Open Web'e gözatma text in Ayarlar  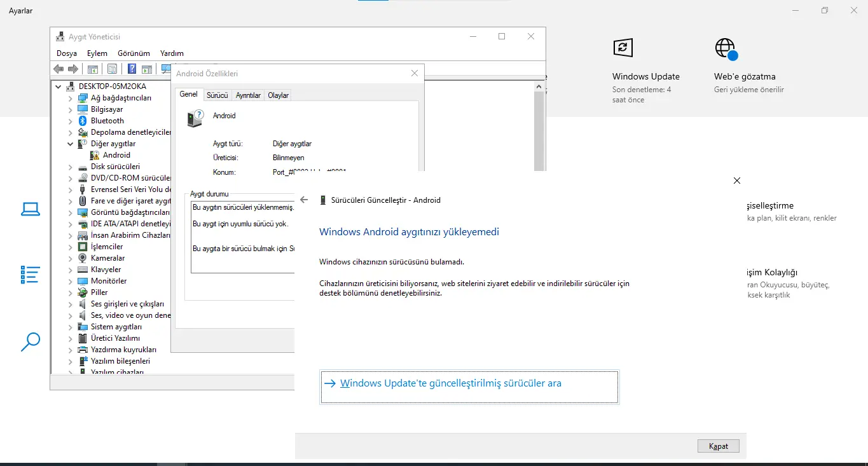[745, 76]
